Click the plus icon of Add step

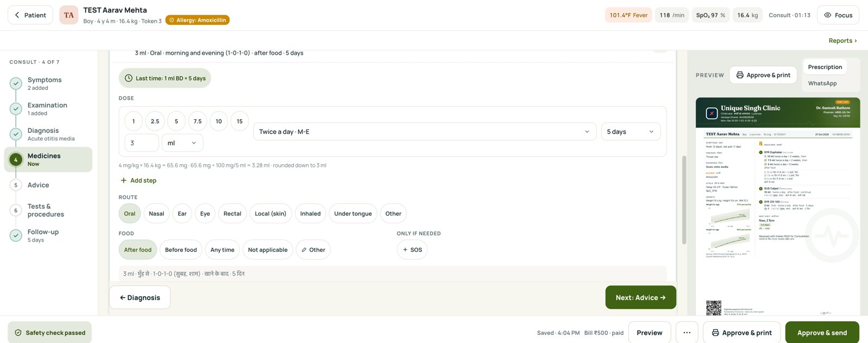coord(124,180)
